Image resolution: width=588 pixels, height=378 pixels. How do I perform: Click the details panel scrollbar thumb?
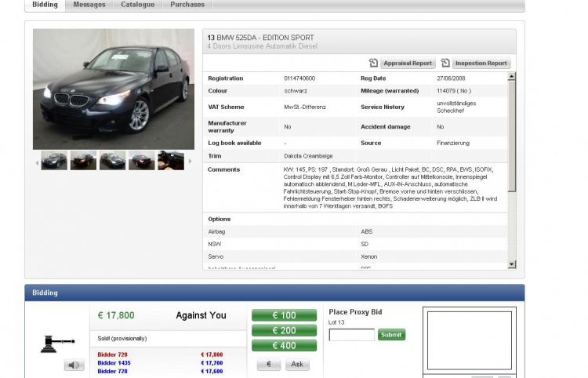pyautogui.click(x=512, y=136)
